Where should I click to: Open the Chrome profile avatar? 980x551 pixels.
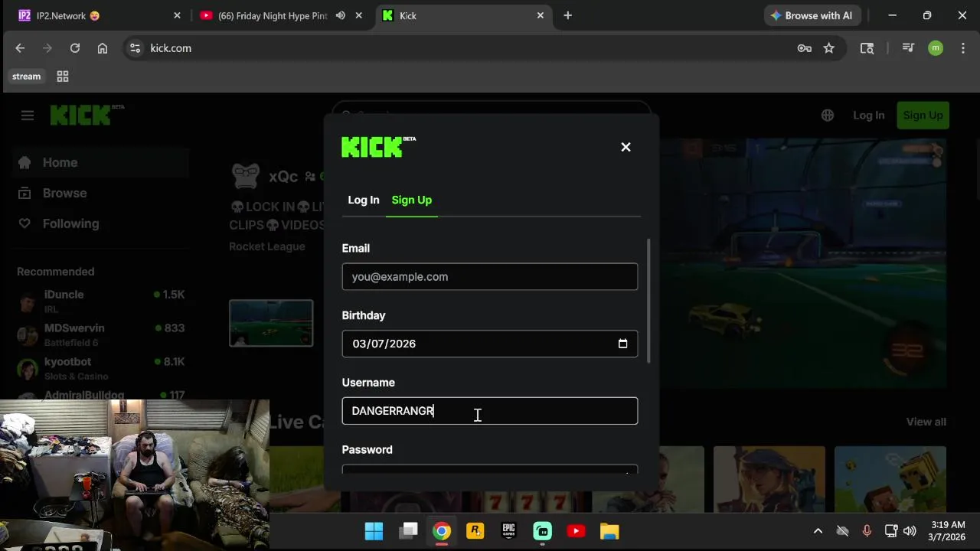coord(936,48)
